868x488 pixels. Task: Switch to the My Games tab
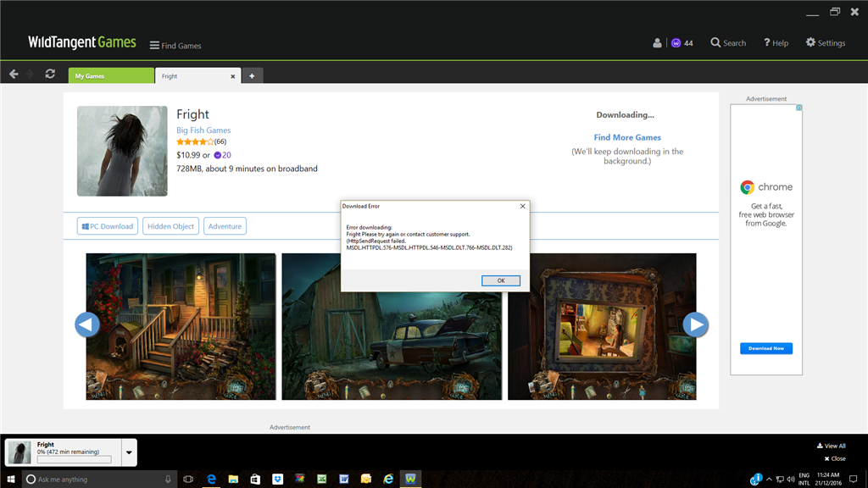pyautogui.click(x=111, y=75)
